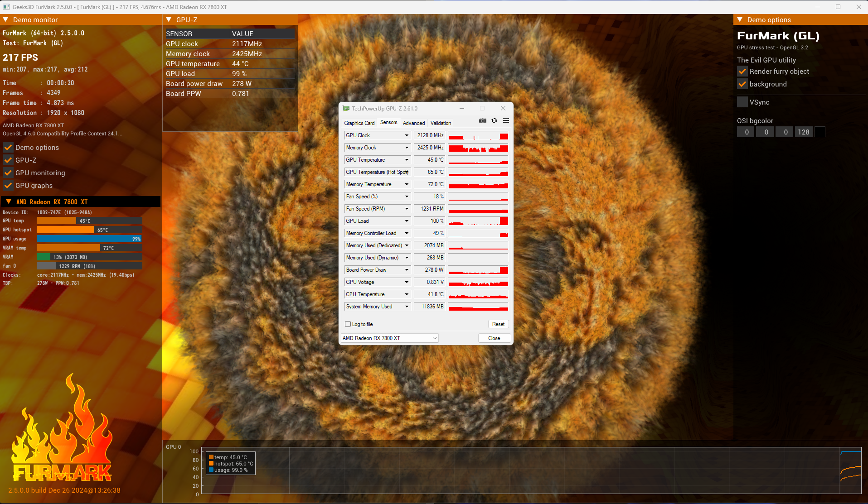Image resolution: width=868 pixels, height=504 pixels.
Task: Uncheck the background option
Action: click(x=742, y=84)
